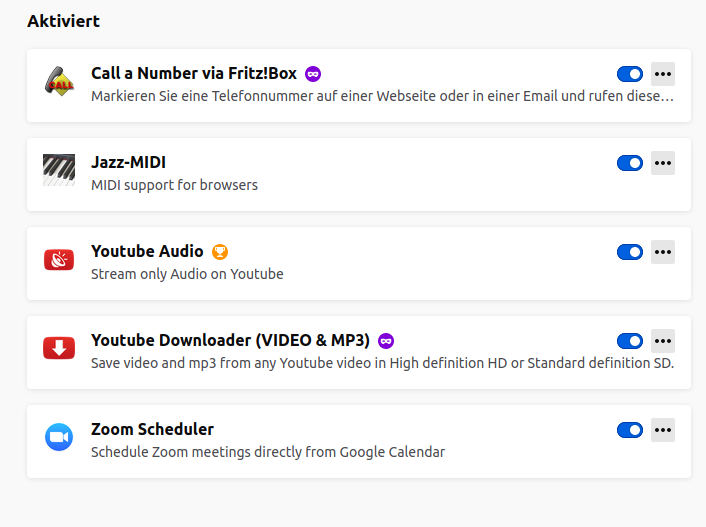
Task: Open the Zoom Scheduler extension details
Action: coord(152,429)
